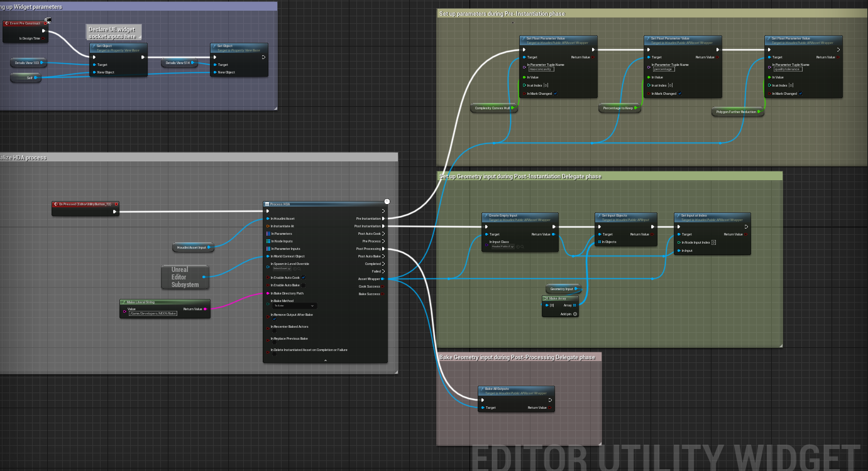This screenshot has width=868, height=471.
Task: Click Bake Success boolean output pin
Action: coord(383,294)
